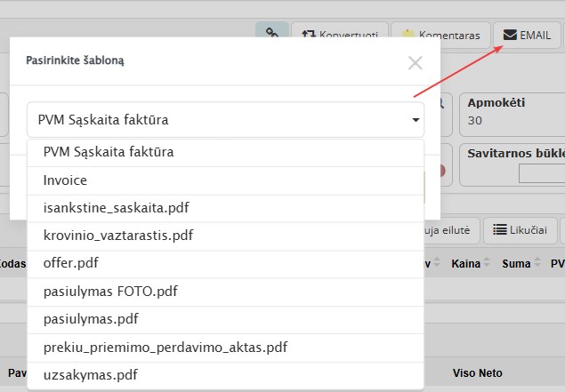This screenshot has height=392, width=565.
Task: Sort by the Suma column header
Action: coord(515,263)
